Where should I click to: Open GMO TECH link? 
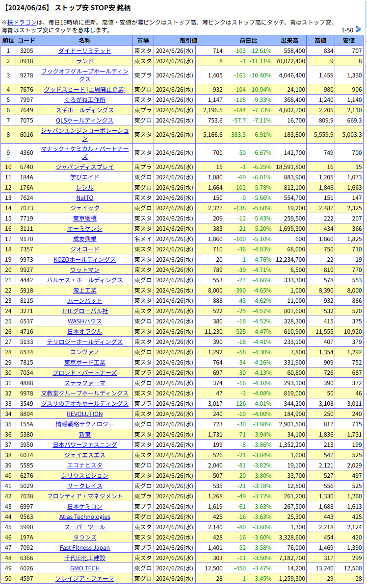[x=84, y=568]
